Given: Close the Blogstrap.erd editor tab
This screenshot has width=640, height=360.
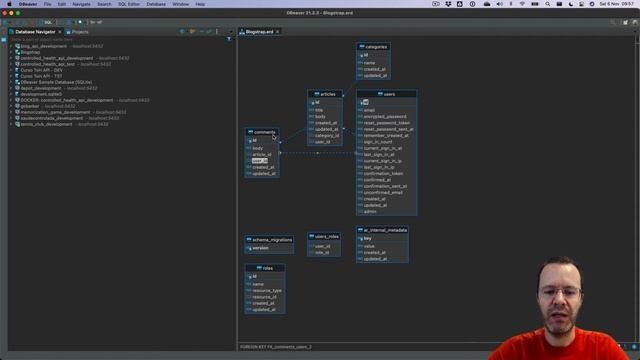Looking at the screenshot, I should coord(278,31).
